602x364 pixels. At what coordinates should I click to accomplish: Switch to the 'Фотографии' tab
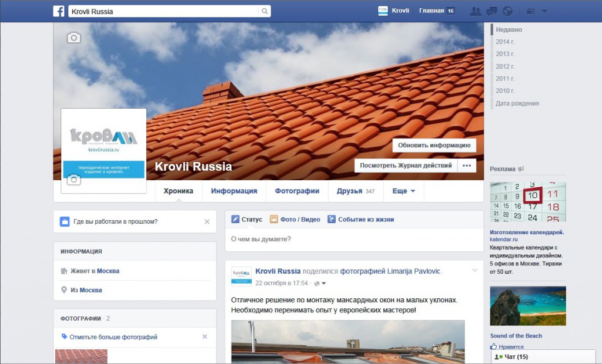pos(298,191)
